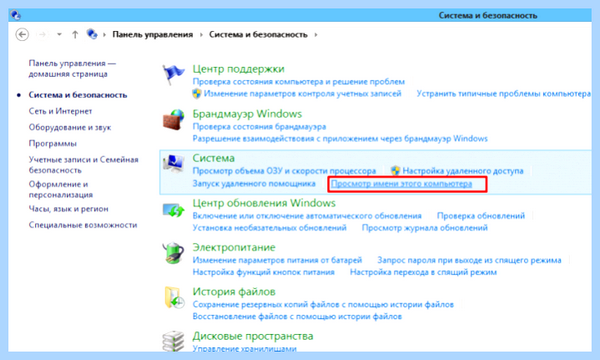Click 'Восстановление файлов с помощью истории файлов'
600x360 pixels.
[x=297, y=317]
